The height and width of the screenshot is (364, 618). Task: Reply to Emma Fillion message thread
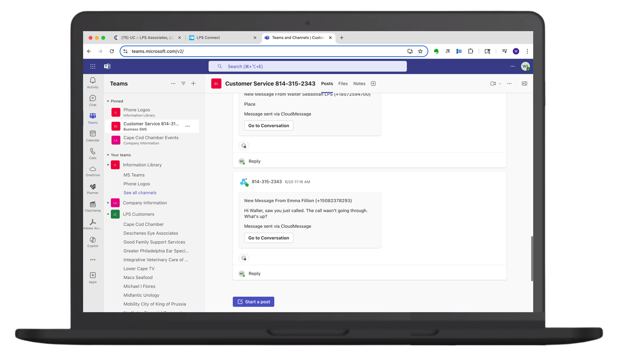[x=254, y=273]
